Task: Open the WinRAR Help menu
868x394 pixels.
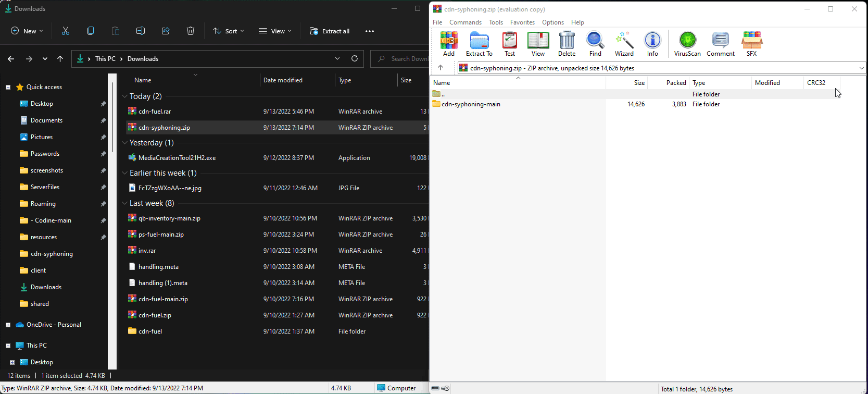Action: [x=577, y=22]
